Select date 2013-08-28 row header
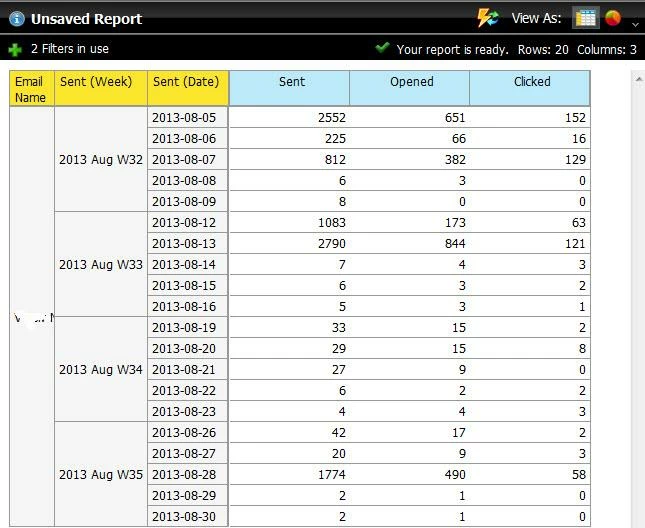This screenshot has height=528, width=645. point(188,474)
